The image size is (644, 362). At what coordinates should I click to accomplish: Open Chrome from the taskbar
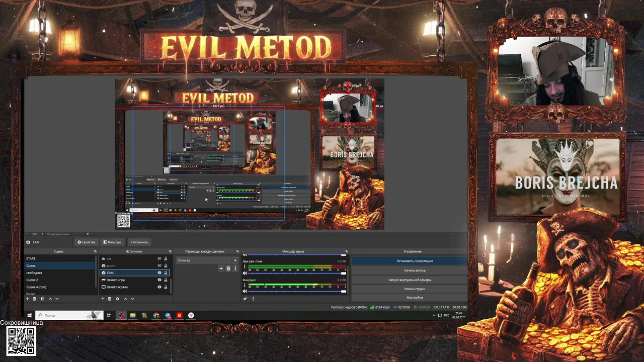156,316
